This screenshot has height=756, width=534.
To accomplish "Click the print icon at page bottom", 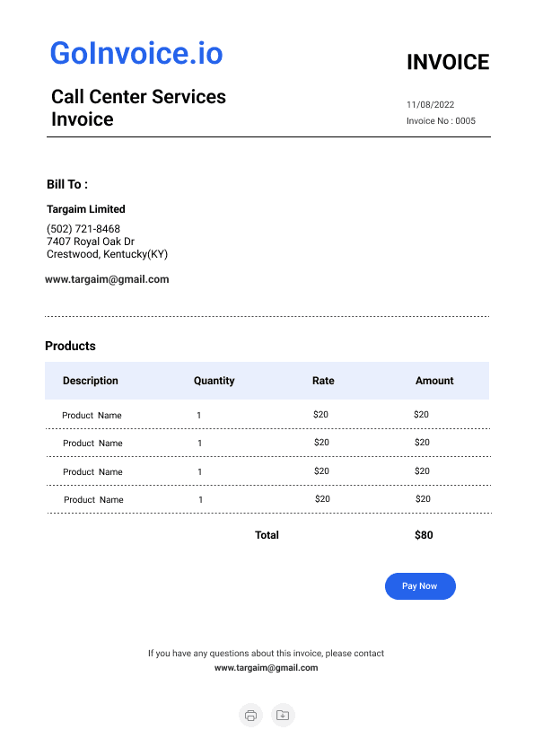I will coord(250,715).
